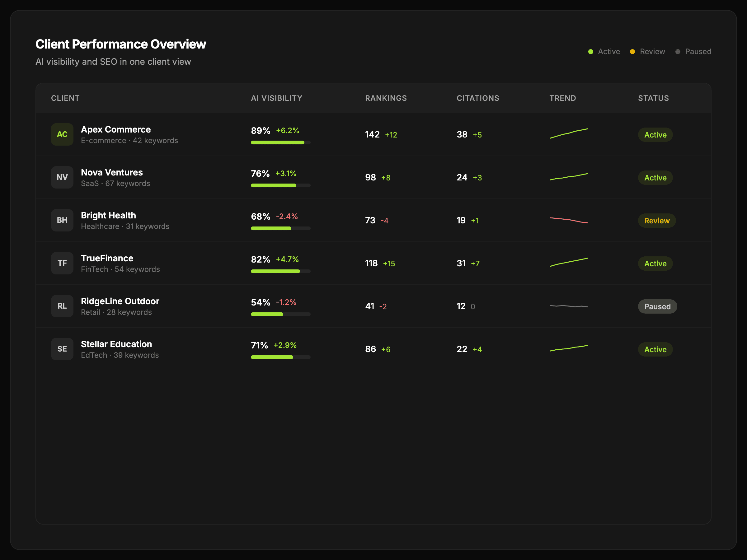Viewport: 747px width, 560px height.
Task: Click the gray Paused legend indicator
Action: pos(678,52)
